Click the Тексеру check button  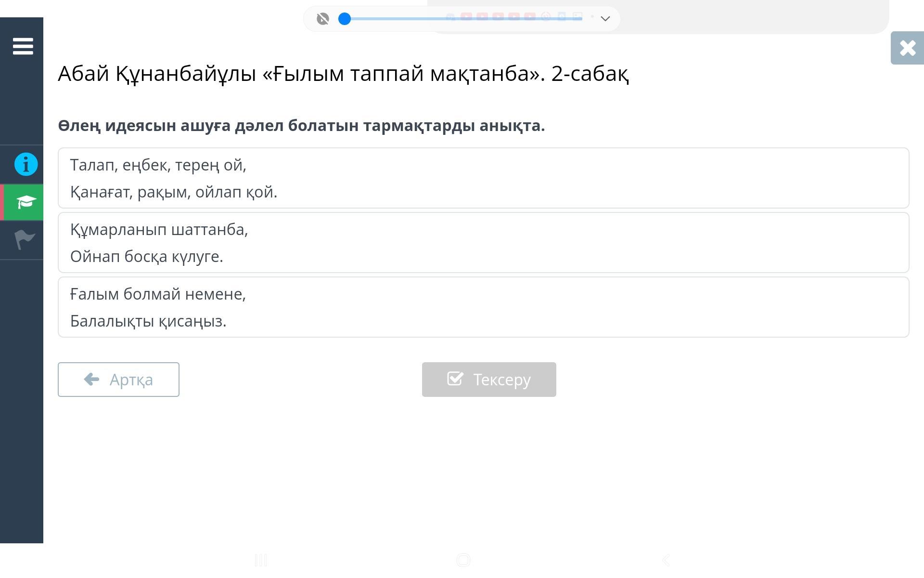[x=489, y=380]
